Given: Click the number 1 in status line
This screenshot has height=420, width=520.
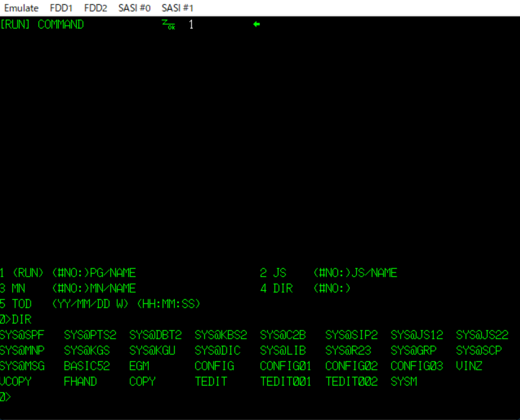Looking at the screenshot, I should click(x=191, y=25).
